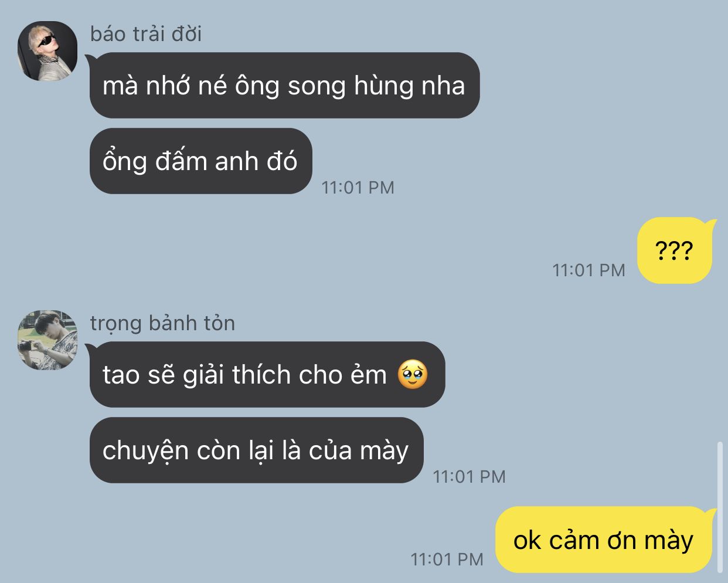Image resolution: width=728 pixels, height=583 pixels.
Task: Click timestamp next to 'chuyện còn lại là của mày'
Action: 469,477
